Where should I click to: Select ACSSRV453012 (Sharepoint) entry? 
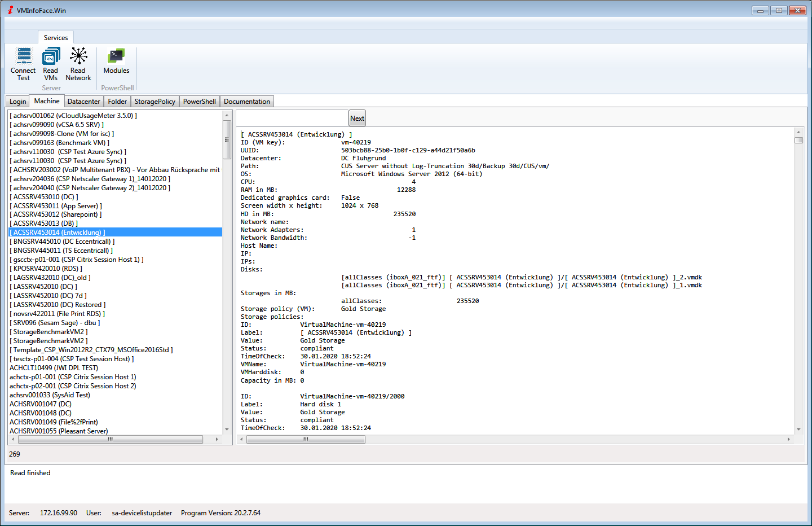coord(56,214)
